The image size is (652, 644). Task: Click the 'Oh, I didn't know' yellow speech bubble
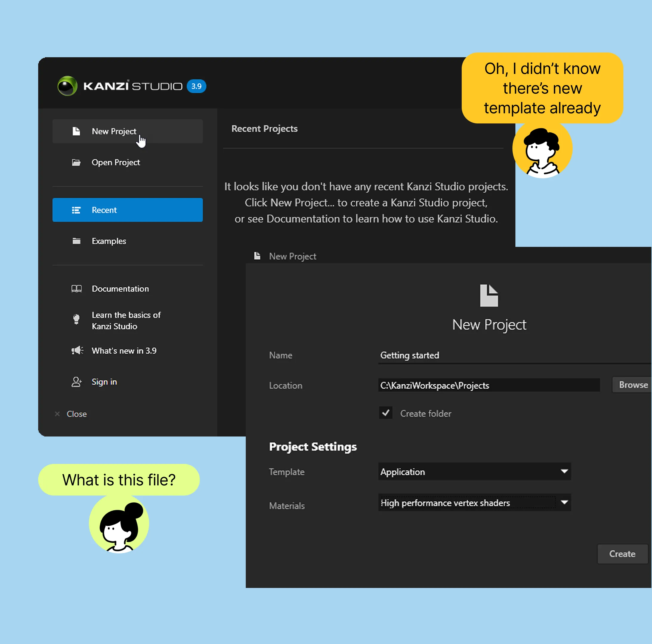542,88
